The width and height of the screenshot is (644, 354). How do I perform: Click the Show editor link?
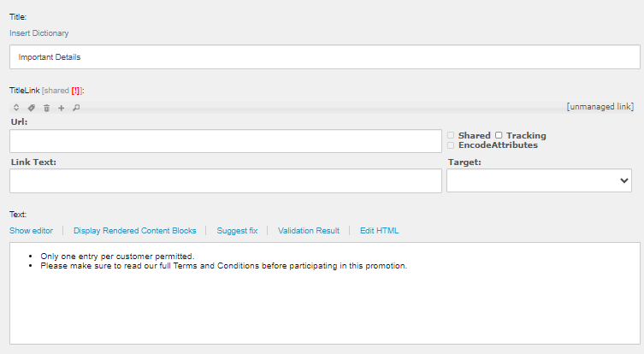(x=31, y=231)
